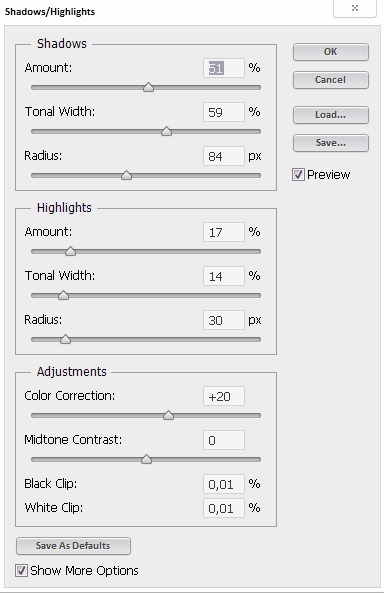Image resolution: width=384 pixels, height=593 pixels.
Task: Close the Shadows/Highlights dialog window
Action: pos(355,8)
